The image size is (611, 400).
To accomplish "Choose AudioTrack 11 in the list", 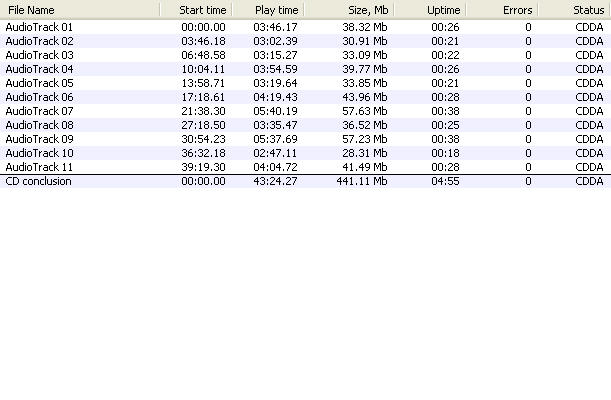I will click(x=39, y=167).
